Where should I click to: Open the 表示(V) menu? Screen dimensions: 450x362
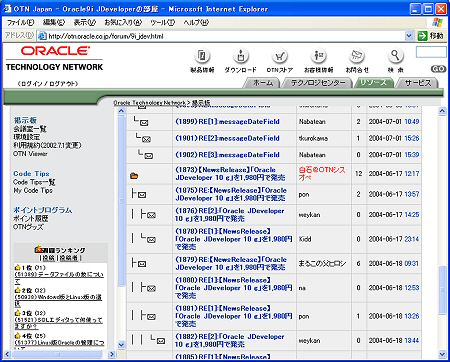pos(84,23)
